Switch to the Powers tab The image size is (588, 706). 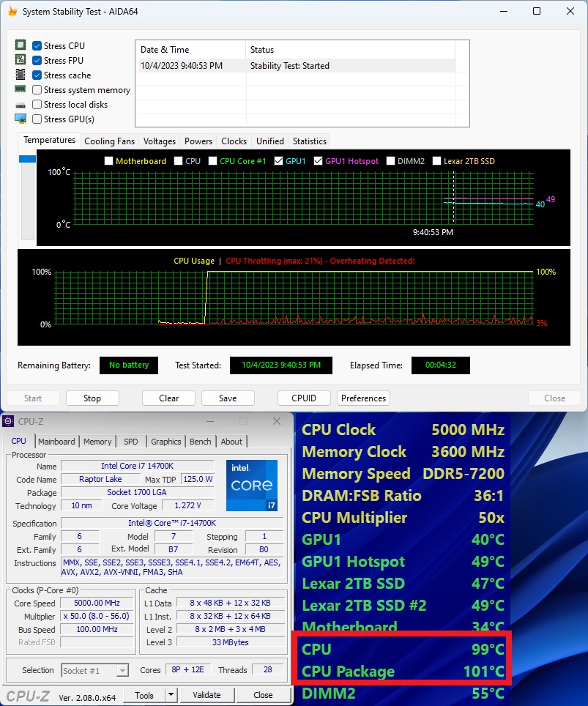tap(198, 141)
